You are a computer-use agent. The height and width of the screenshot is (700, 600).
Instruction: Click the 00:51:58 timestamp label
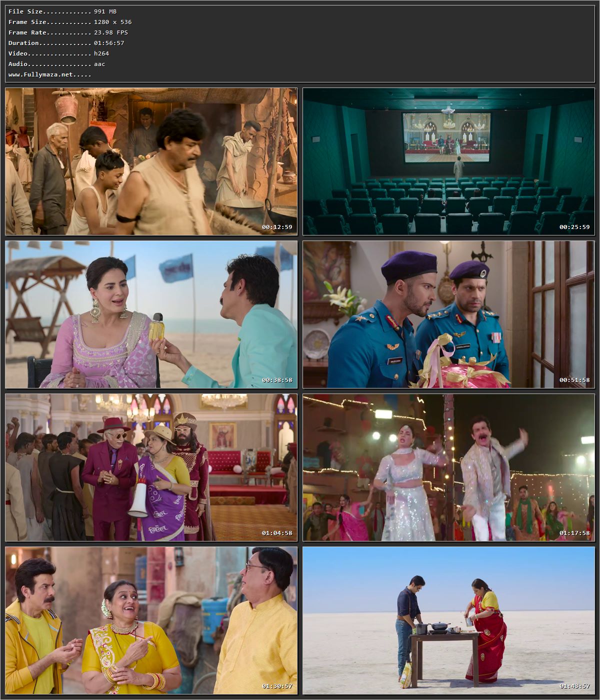click(574, 380)
